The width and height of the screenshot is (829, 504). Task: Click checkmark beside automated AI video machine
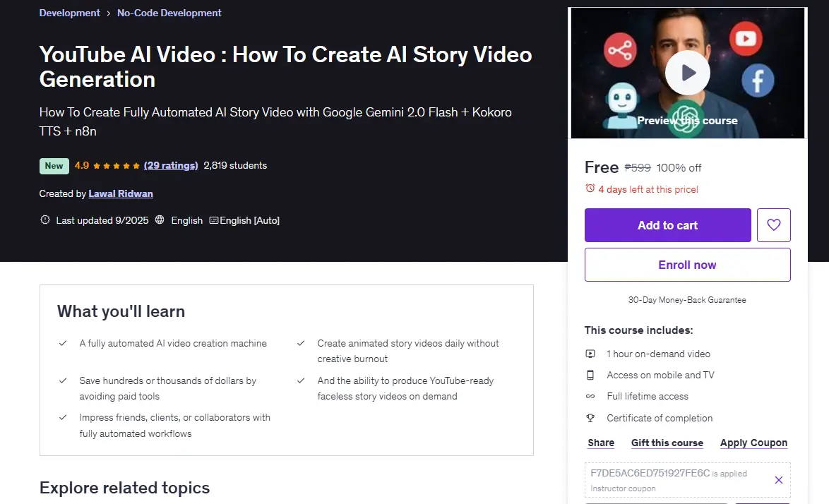pyautogui.click(x=63, y=343)
